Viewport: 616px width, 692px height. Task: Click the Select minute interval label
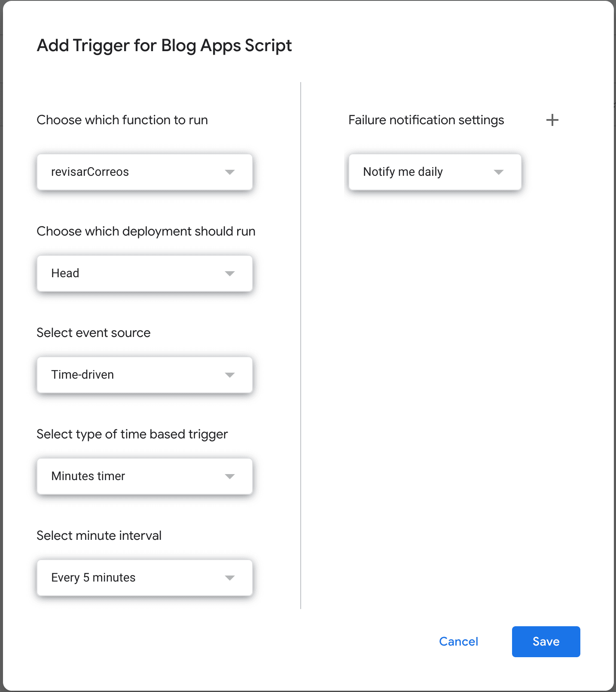pyautogui.click(x=99, y=536)
